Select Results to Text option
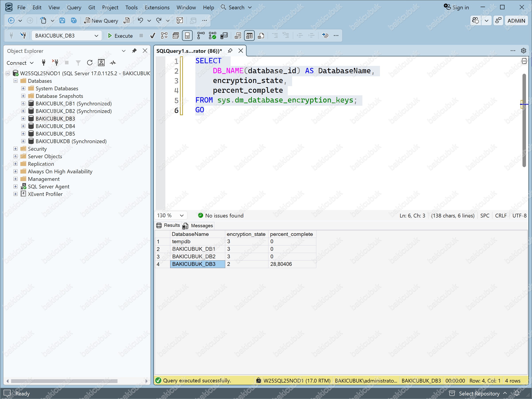This screenshot has width=532, height=399. point(238,36)
